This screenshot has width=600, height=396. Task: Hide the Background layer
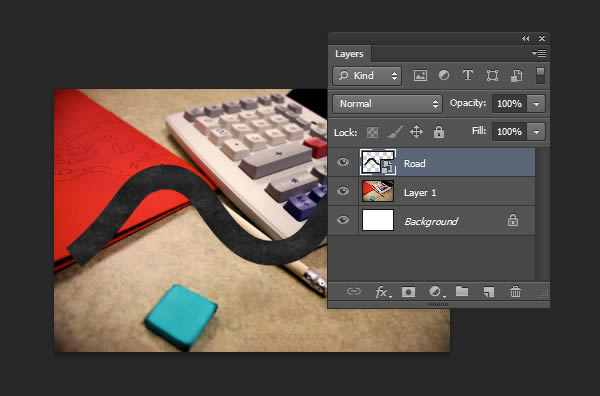pos(343,220)
